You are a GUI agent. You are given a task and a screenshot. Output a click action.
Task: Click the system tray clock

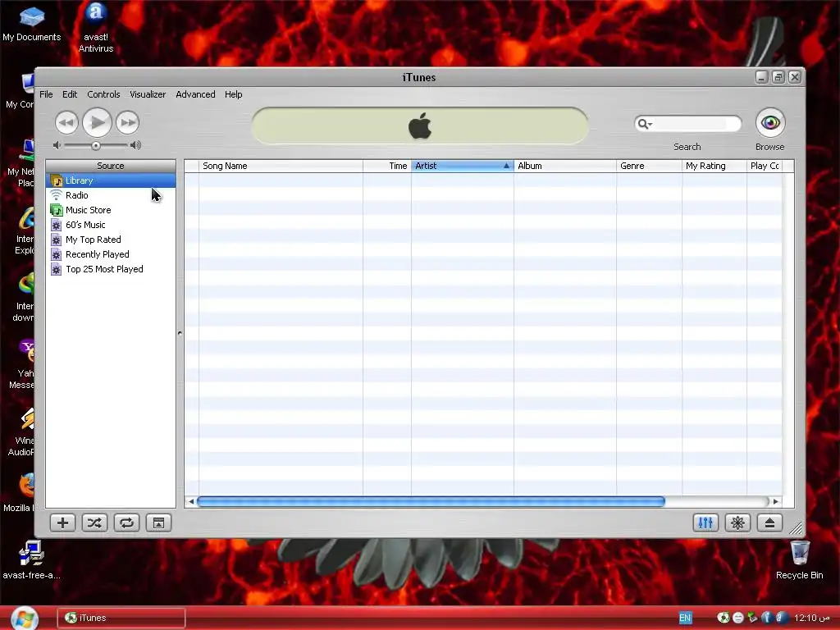tap(812, 618)
